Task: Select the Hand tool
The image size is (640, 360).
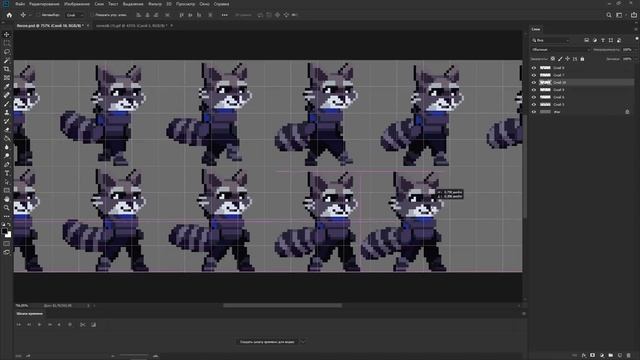Action: 7,199
